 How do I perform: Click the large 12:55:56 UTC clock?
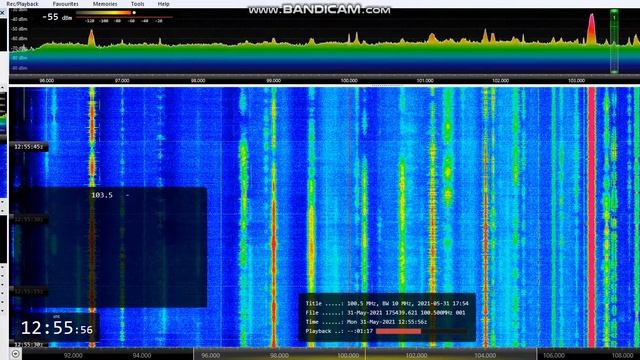click(x=57, y=328)
